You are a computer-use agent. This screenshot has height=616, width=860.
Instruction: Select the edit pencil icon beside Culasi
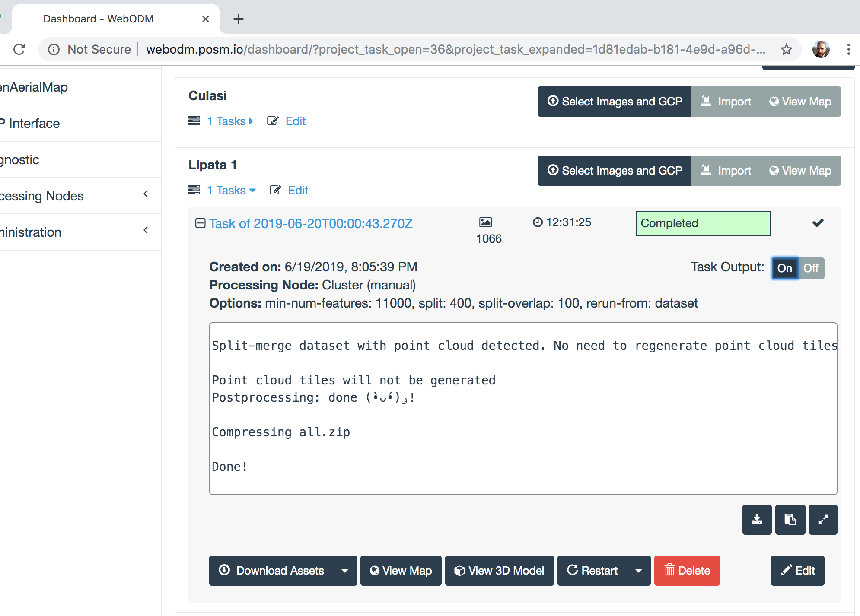[x=272, y=121]
